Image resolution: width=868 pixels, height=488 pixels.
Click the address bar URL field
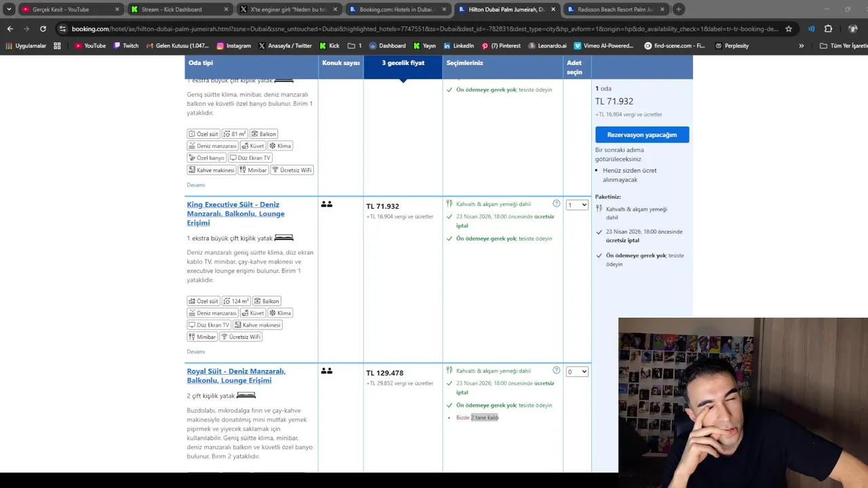coord(426,29)
